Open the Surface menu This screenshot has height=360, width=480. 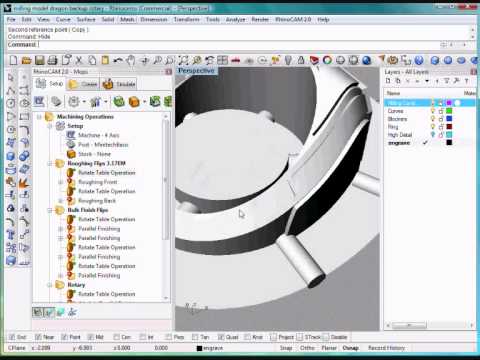(x=86, y=20)
